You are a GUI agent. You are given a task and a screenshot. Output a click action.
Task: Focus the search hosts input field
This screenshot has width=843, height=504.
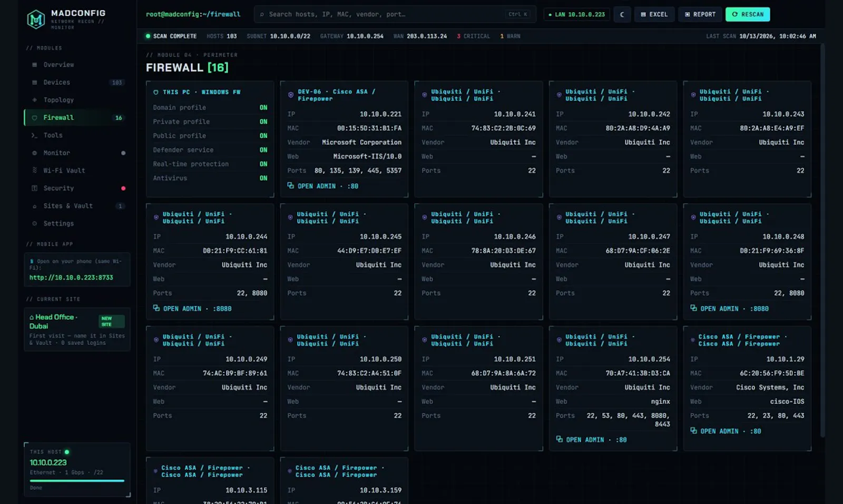(x=395, y=14)
